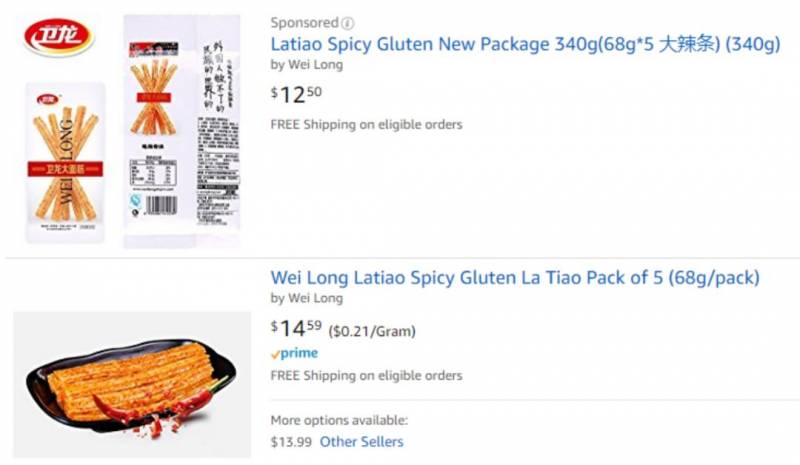The image size is (800, 465).
Task: Click the ($0.21/Gram) unit price
Action: pos(372,331)
